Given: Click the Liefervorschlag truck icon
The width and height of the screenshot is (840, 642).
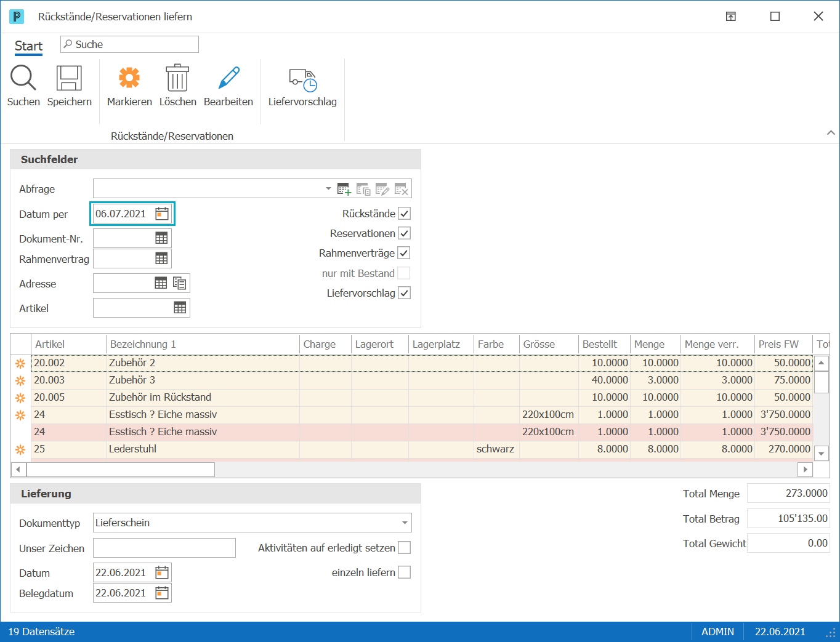Looking at the screenshot, I should [303, 80].
